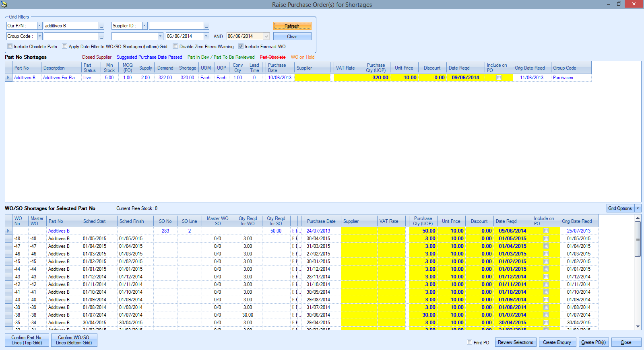Click the Group Code lookup ellipsis button
The height and width of the screenshot is (350, 644).
click(x=101, y=37)
